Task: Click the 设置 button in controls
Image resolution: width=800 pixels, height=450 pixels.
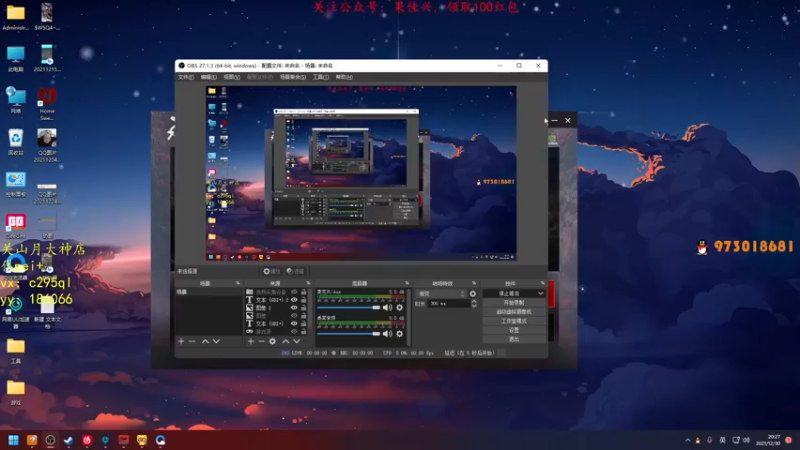Action: (514, 330)
